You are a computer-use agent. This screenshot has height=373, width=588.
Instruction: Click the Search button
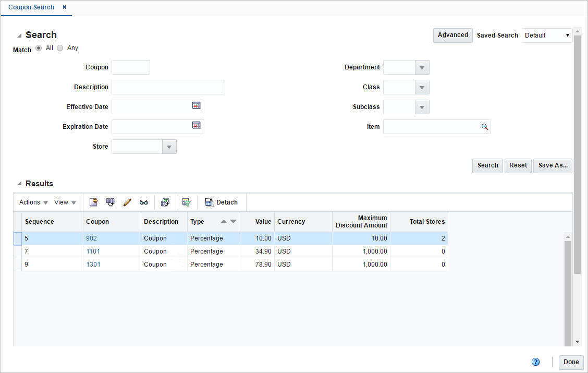click(x=487, y=165)
